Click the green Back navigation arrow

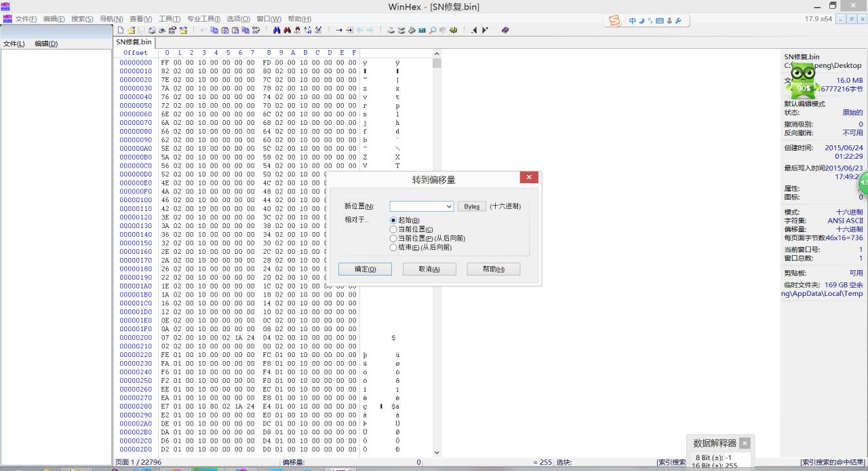(x=360, y=30)
